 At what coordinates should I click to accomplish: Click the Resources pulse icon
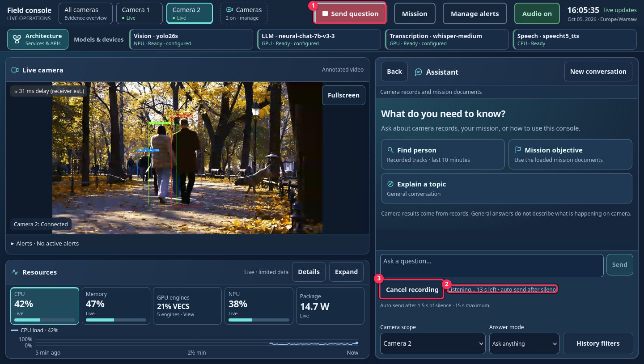coord(15,272)
